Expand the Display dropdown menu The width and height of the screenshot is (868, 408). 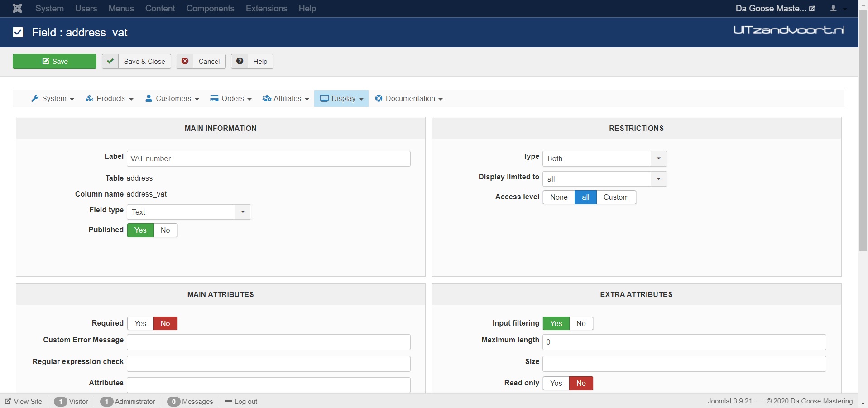[341, 98]
